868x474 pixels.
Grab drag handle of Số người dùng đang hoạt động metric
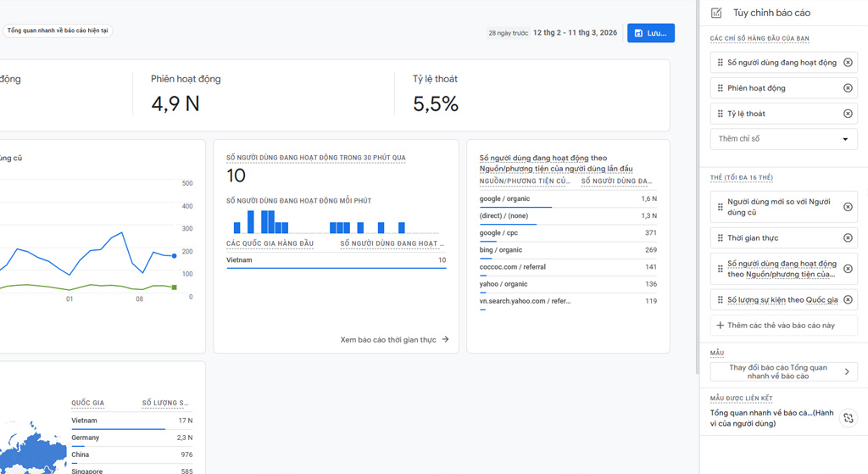point(721,63)
